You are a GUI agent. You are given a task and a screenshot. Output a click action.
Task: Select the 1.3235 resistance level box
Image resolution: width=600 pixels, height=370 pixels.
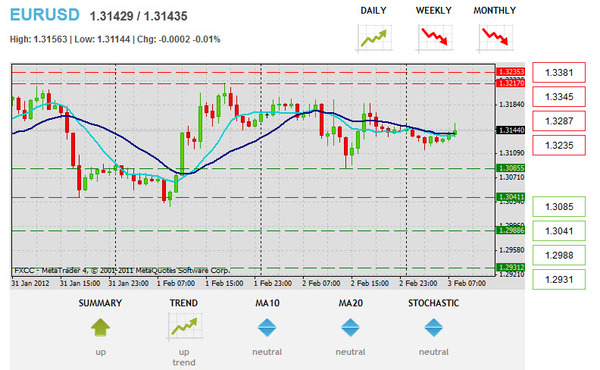click(x=559, y=145)
